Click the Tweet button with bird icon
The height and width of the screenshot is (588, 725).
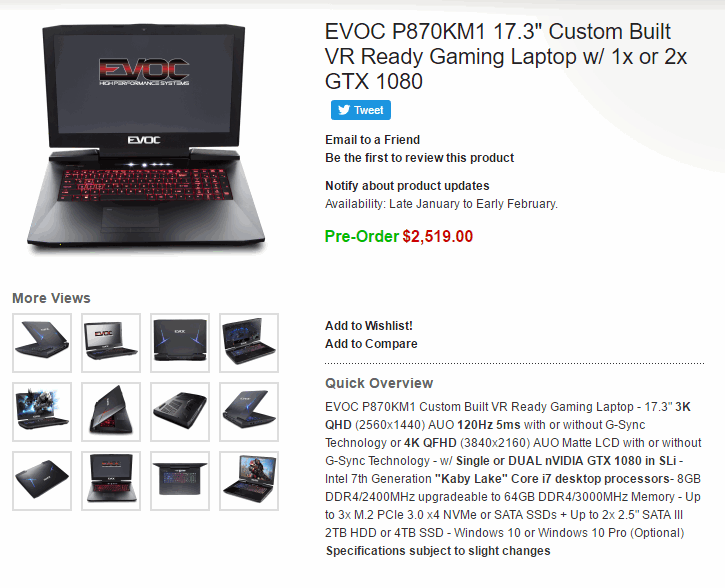[x=361, y=110]
